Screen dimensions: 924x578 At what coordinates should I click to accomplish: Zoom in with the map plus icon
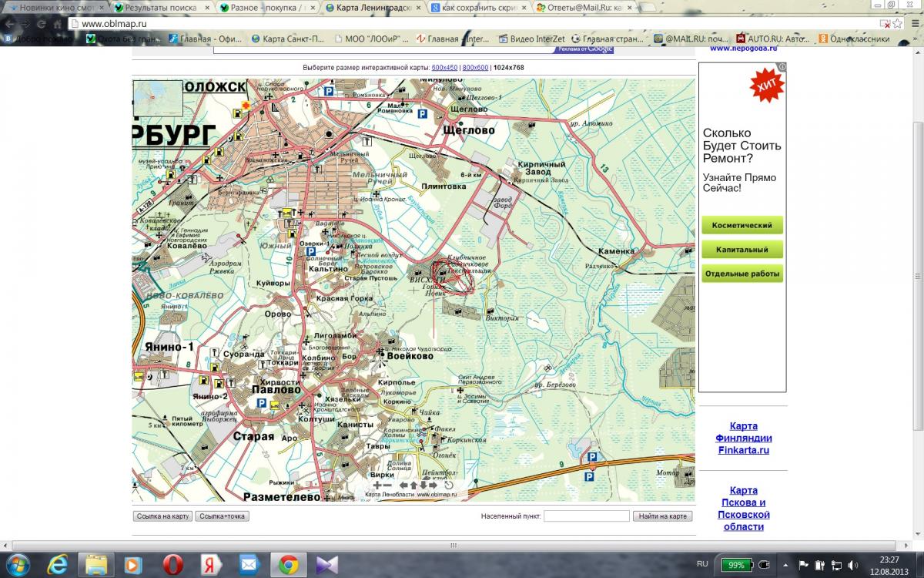click(377, 486)
